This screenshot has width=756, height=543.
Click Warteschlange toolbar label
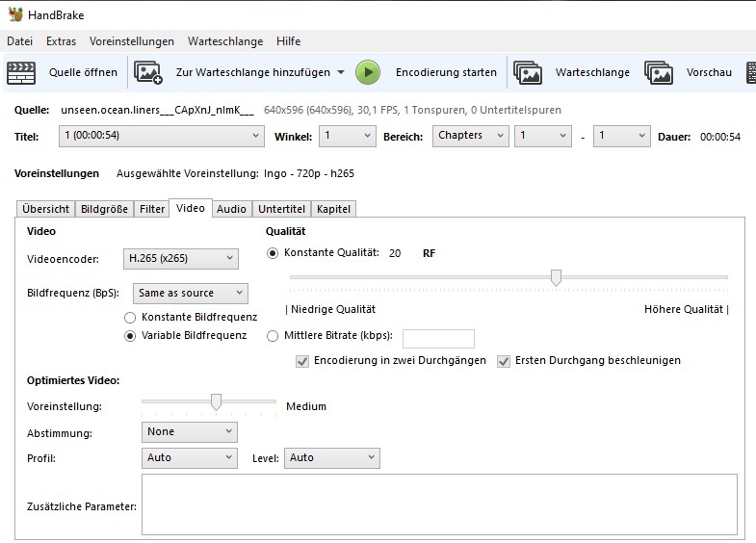(x=592, y=73)
